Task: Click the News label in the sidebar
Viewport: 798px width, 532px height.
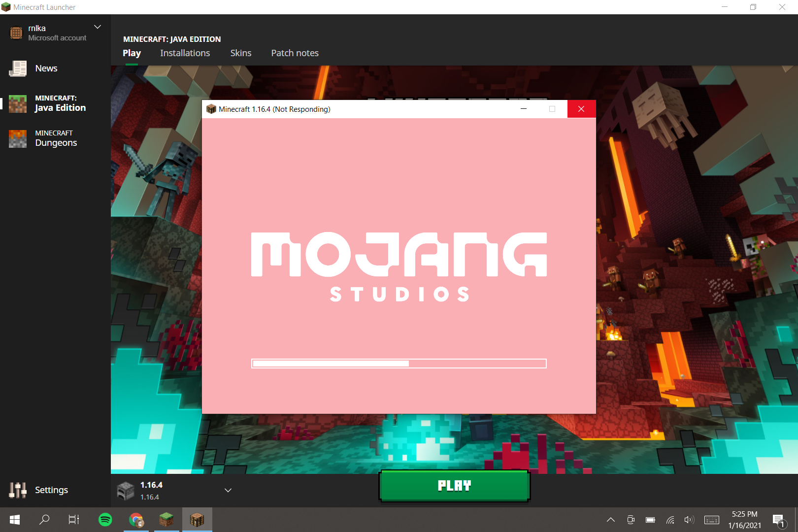Action: 46,68
